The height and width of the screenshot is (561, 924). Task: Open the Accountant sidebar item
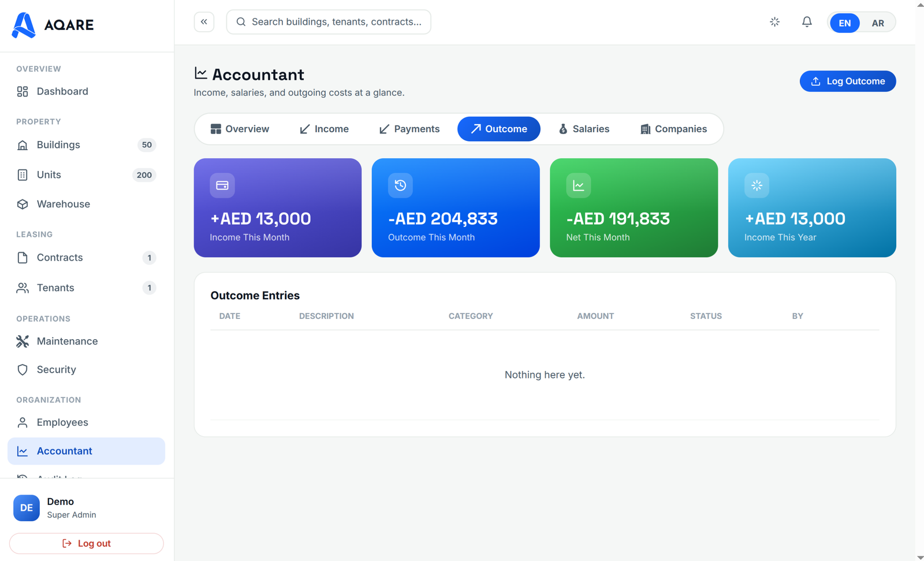(86, 451)
